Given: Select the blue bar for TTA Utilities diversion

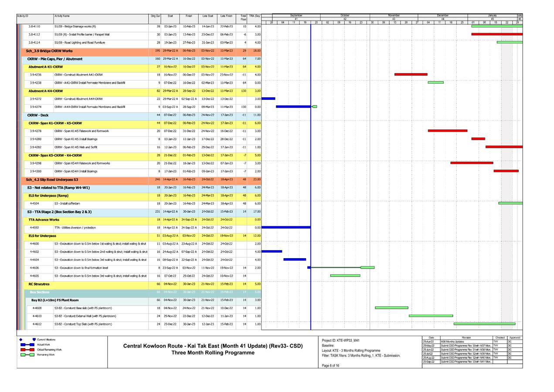Looking at the screenshot, I should [288, 228].
